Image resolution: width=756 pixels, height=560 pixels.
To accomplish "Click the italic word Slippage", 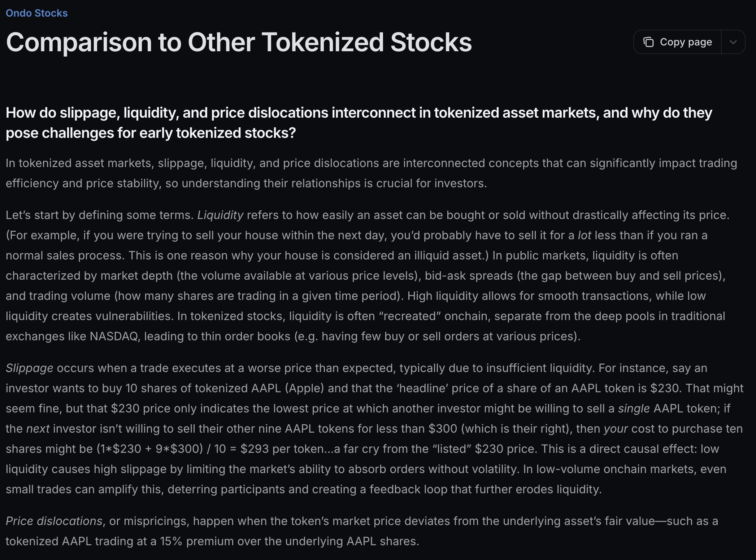I will 30,368.
